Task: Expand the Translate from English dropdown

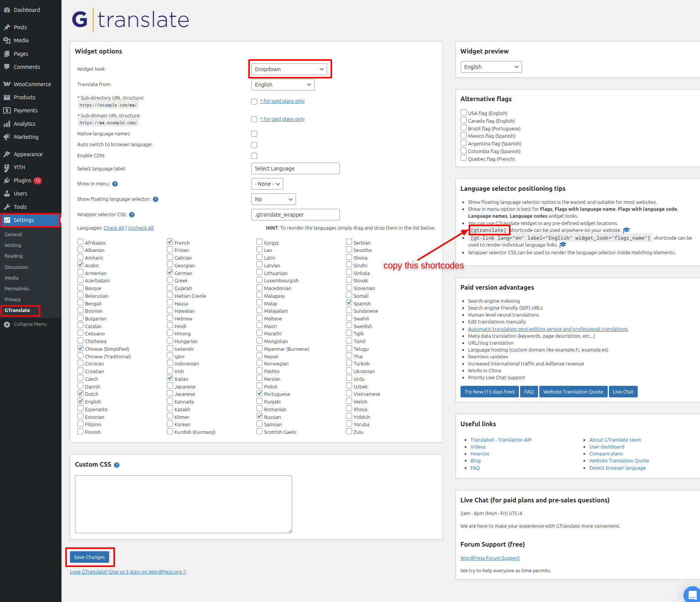Action: pyautogui.click(x=283, y=85)
